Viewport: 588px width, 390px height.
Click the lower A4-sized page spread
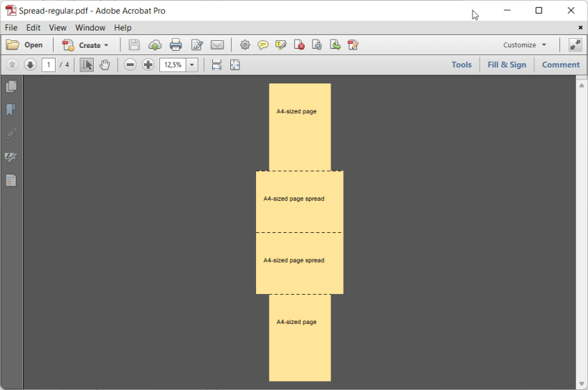300,263
